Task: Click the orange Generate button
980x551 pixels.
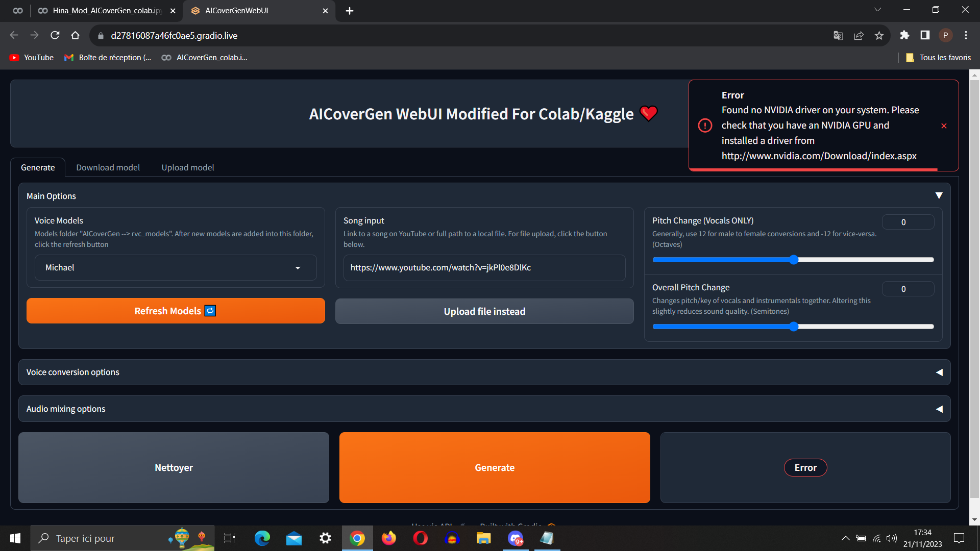Action: tap(495, 468)
